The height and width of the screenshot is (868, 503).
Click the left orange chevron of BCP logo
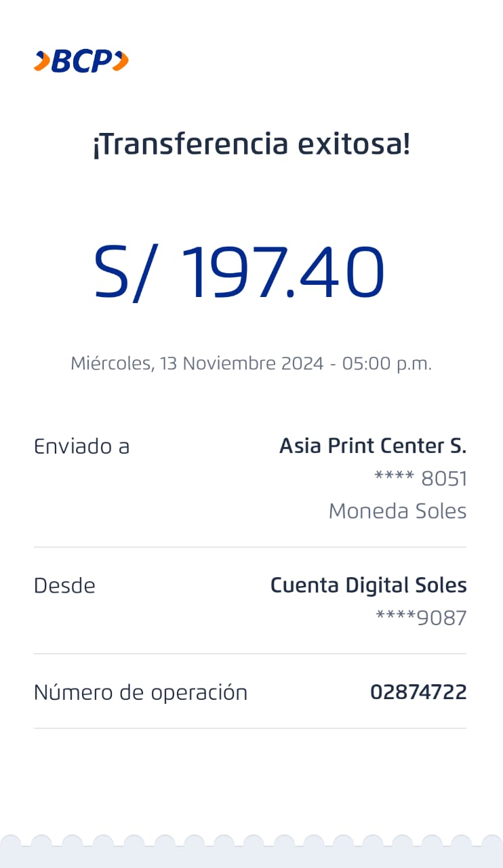pyautogui.click(x=42, y=61)
